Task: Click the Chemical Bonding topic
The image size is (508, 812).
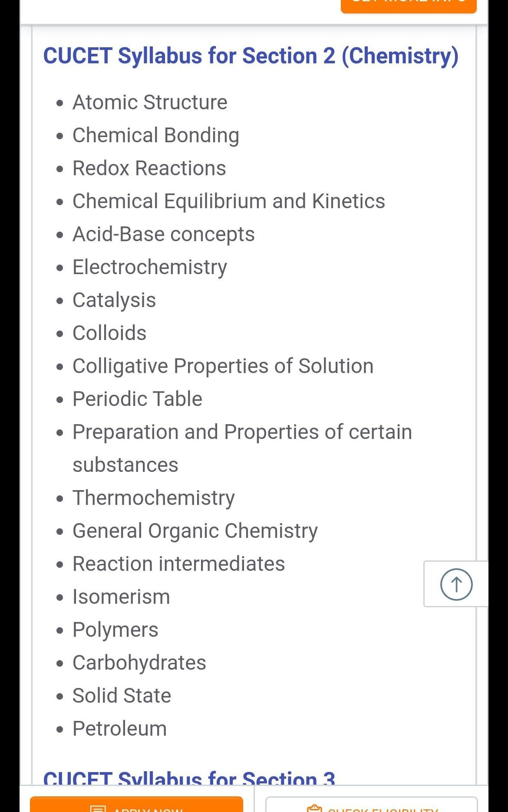Action: tap(156, 135)
